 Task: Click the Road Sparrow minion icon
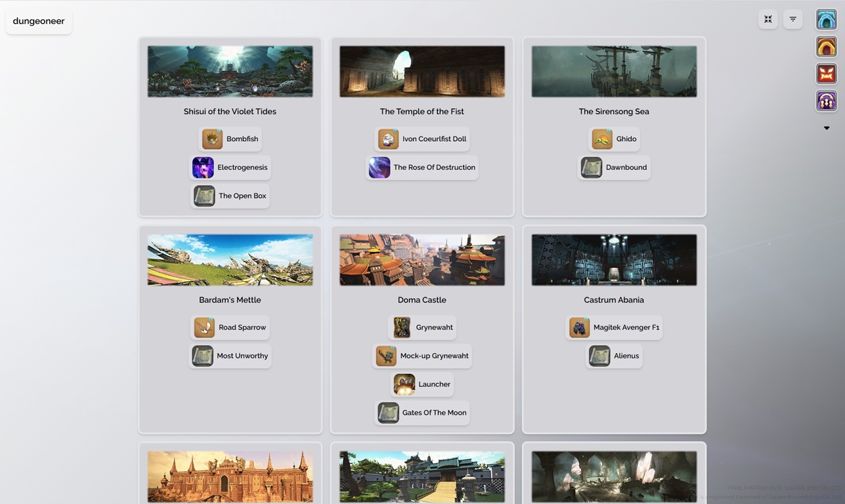click(x=204, y=327)
